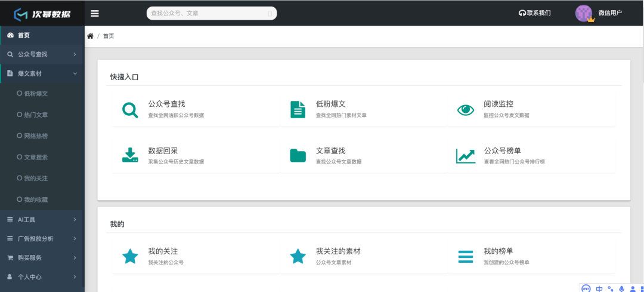644x292 pixels.
Task: Click the star icon on 我的关注 card
Action: coord(130,256)
